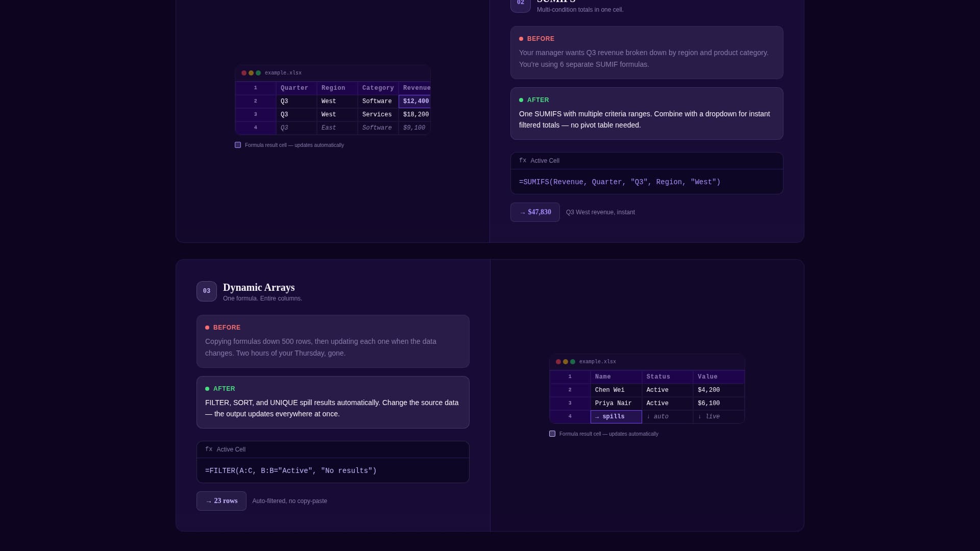This screenshot has width=980, height=551.
Task: Select the highlighted "spills" cell in row 4
Action: coord(615,417)
